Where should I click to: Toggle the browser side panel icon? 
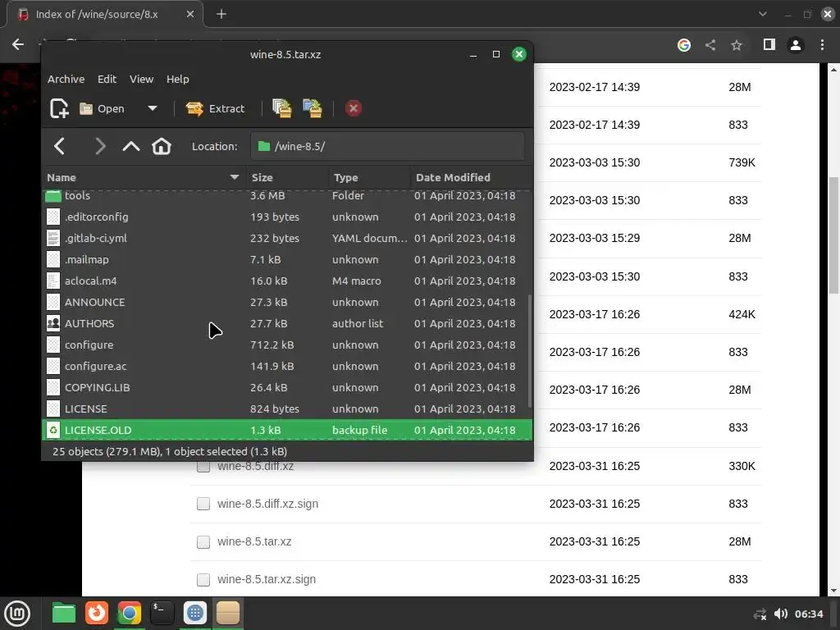point(769,44)
